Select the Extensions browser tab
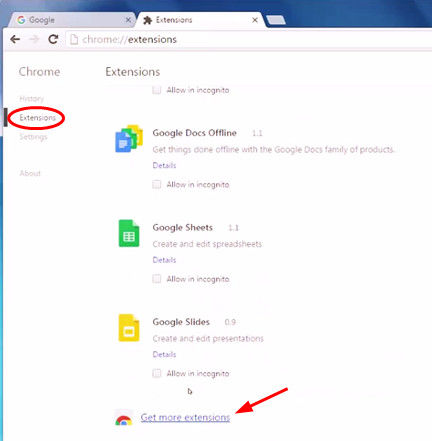 pyautogui.click(x=200, y=20)
